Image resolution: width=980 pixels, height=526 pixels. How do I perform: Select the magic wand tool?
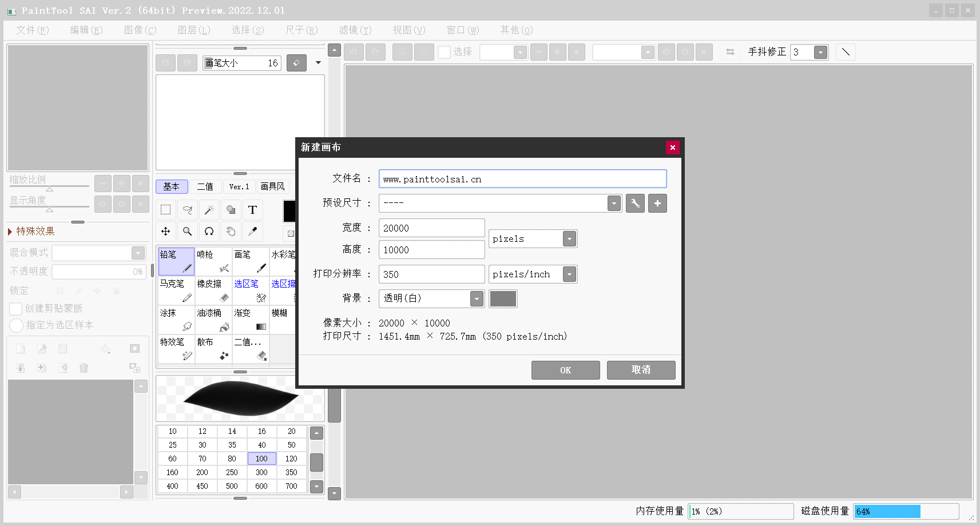pos(209,210)
